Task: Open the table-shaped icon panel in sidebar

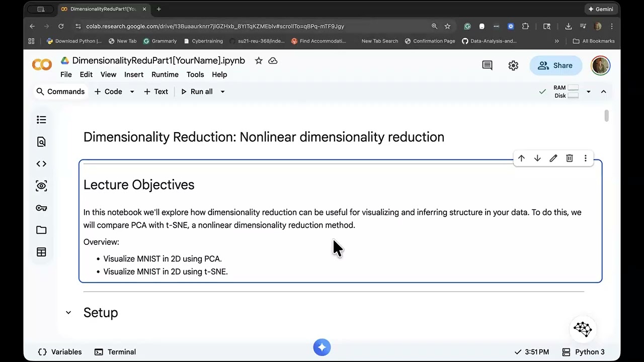Action: pos(41,252)
